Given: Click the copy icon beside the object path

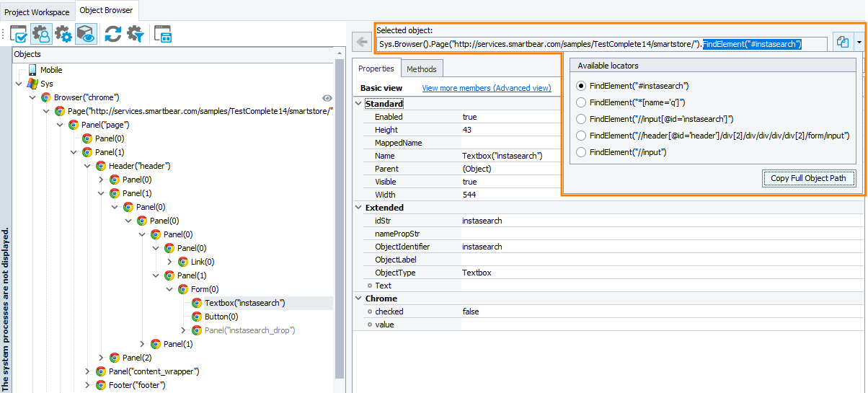Looking at the screenshot, I should [x=842, y=43].
